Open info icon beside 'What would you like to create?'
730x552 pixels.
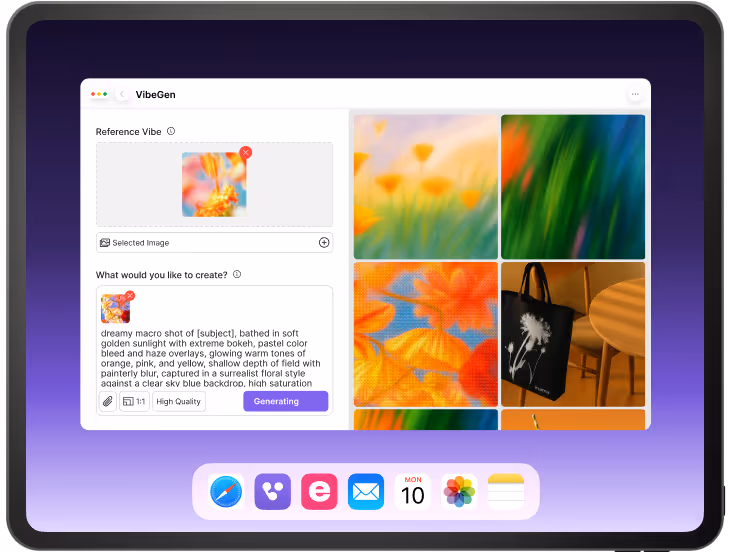pos(237,274)
